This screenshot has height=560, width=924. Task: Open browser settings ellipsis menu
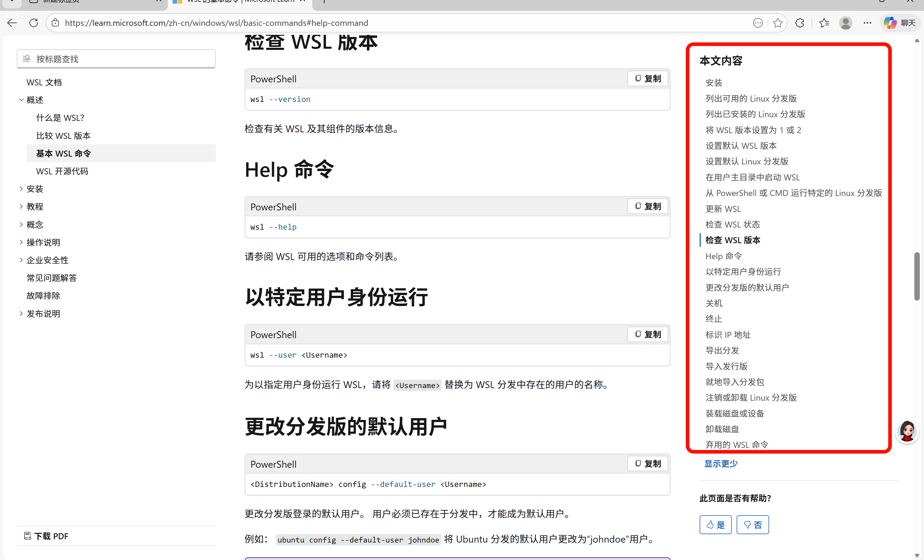pyautogui.click(x=867, y=23)
